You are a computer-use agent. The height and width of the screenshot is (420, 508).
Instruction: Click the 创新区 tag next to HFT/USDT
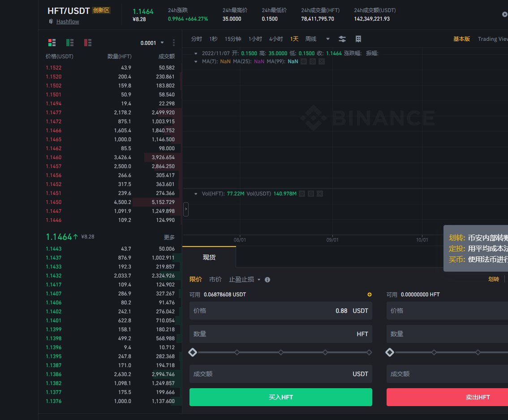[101, 10]
